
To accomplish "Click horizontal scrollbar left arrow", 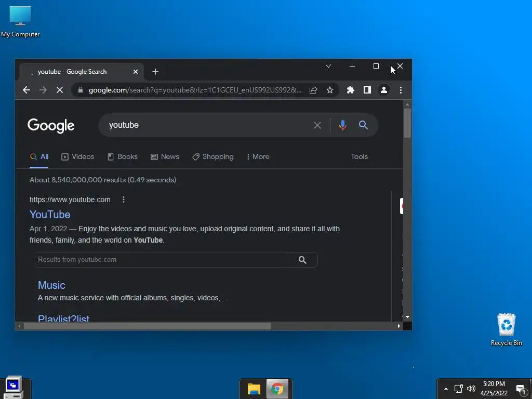I will [19, 326].
